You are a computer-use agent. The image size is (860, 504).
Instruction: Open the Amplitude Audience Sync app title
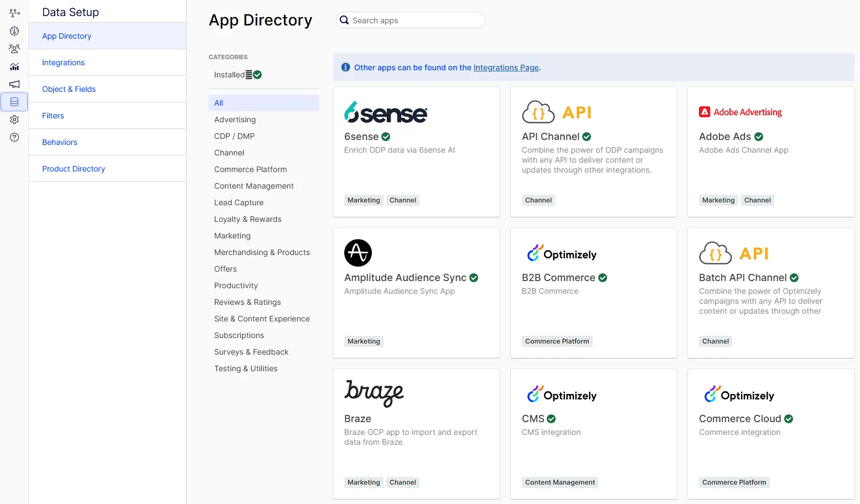click(x=405, y=278)
